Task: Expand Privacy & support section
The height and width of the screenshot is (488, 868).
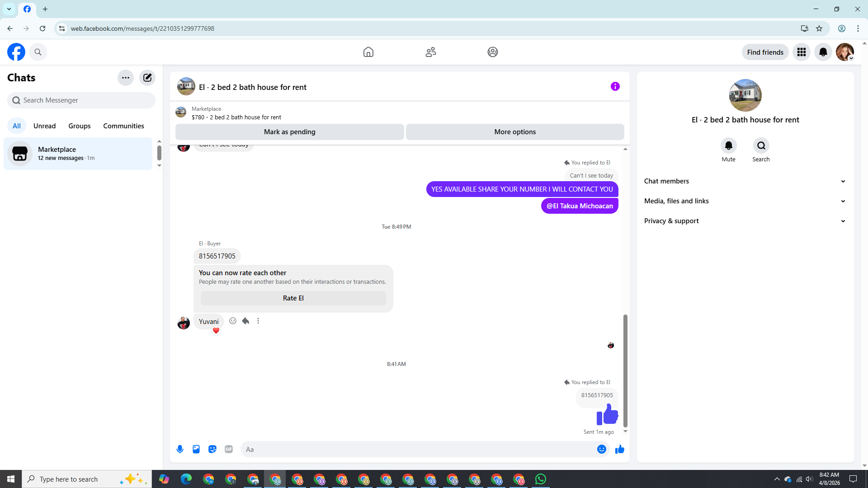Action: click(x=745, y=221)
